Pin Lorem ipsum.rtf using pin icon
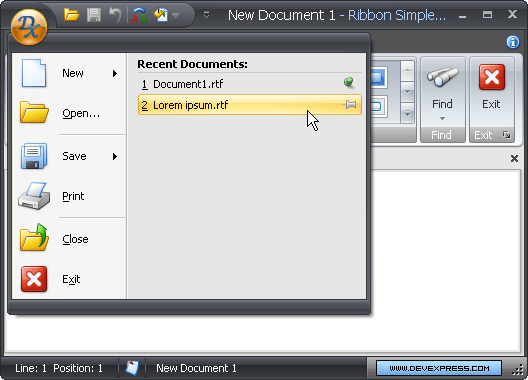 349,105
